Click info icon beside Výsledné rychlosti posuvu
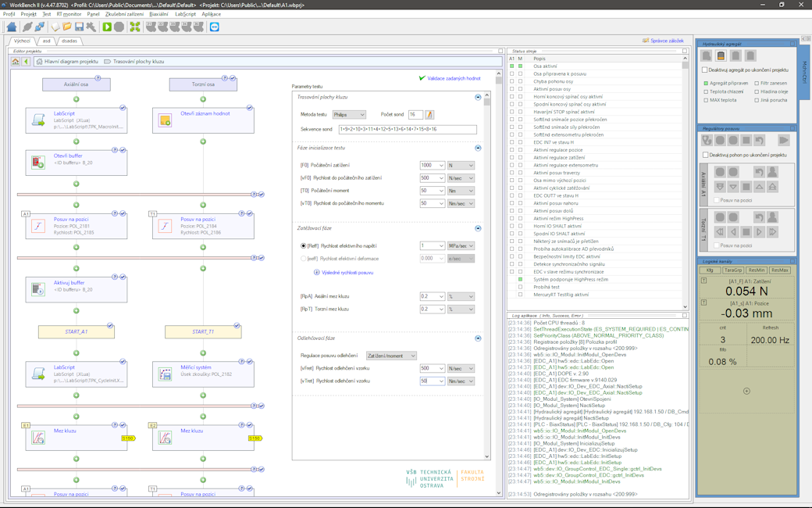This screenshot has height=508, width=812. coord(316,272)
